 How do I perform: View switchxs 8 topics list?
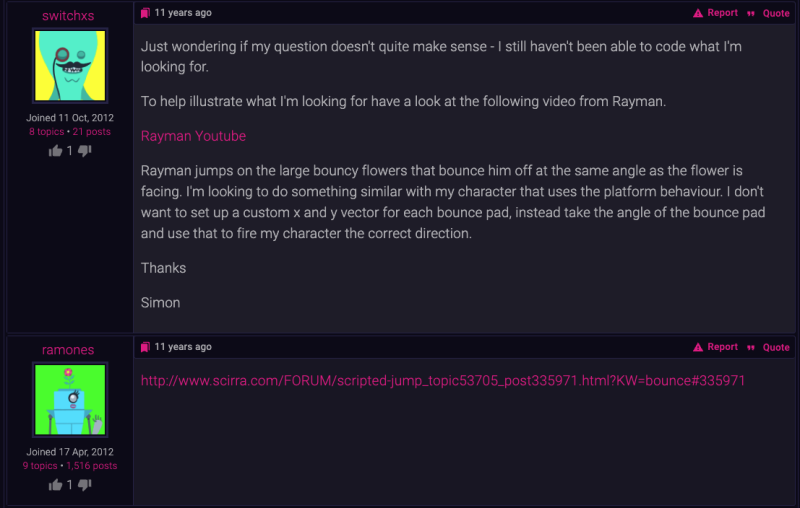(46, 132)
